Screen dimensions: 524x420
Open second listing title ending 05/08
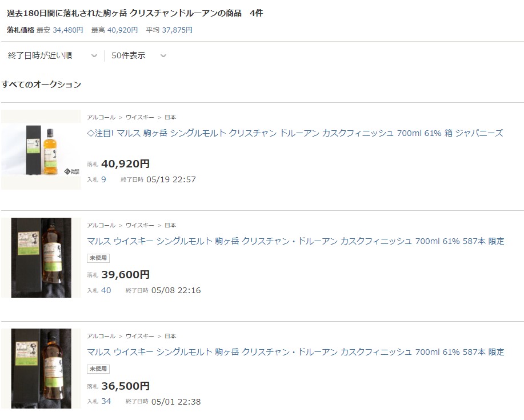[x=295, y=241]
